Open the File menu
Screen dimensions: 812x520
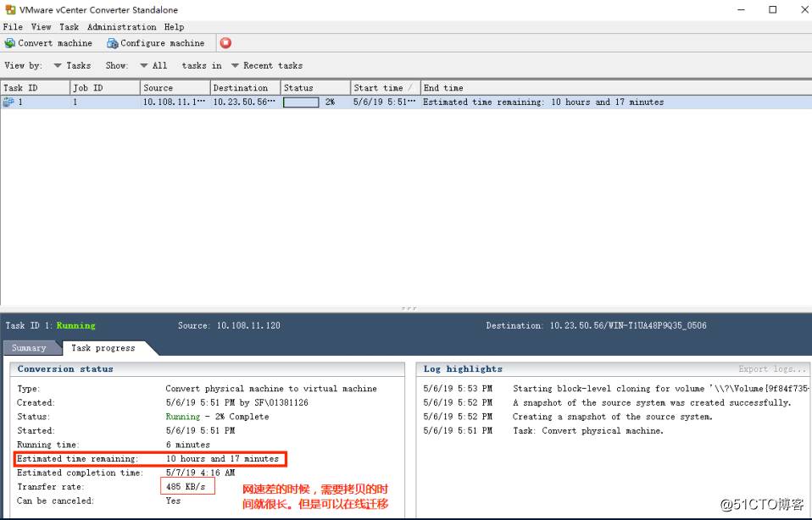coord(13,27)
